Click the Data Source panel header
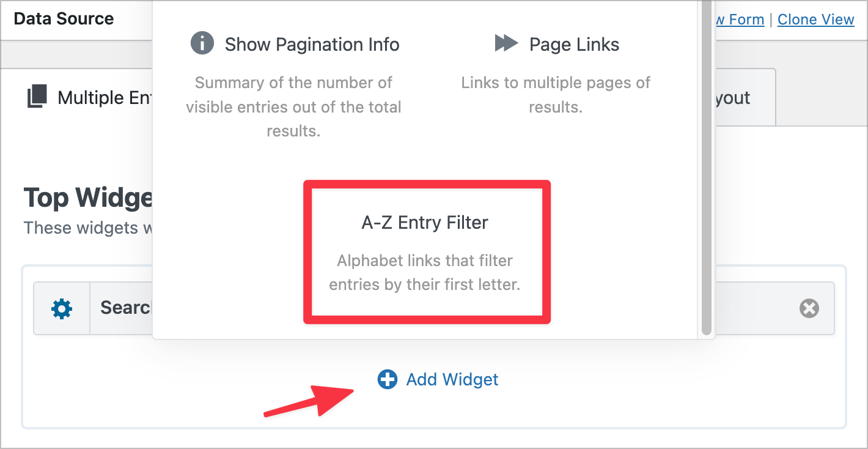 pos(64,18)
